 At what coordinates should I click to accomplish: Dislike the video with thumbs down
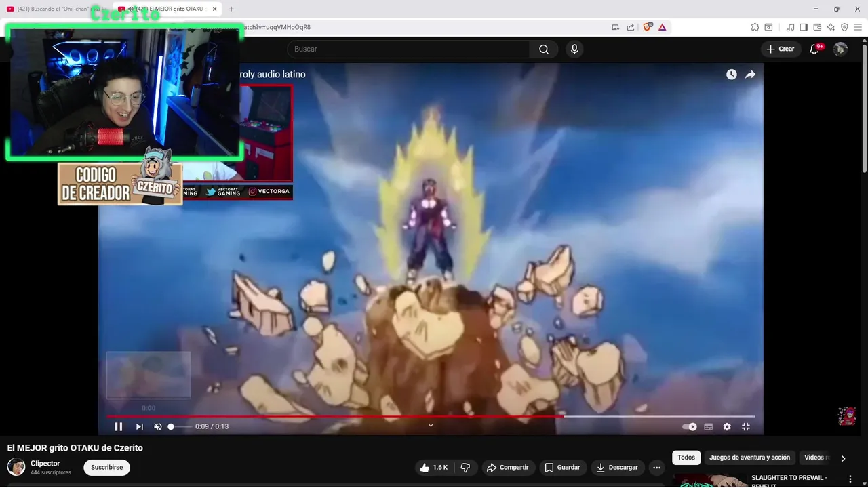(x=465, y=468)
